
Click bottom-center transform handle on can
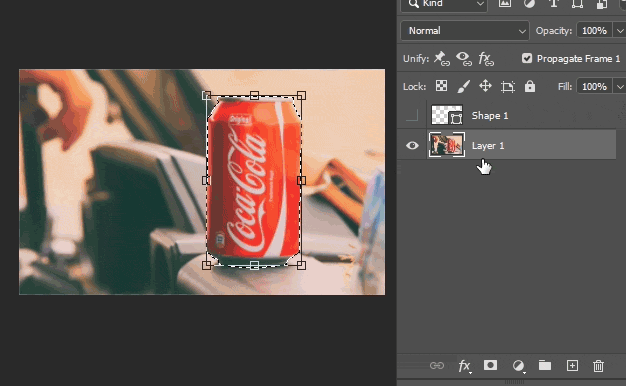254,265
